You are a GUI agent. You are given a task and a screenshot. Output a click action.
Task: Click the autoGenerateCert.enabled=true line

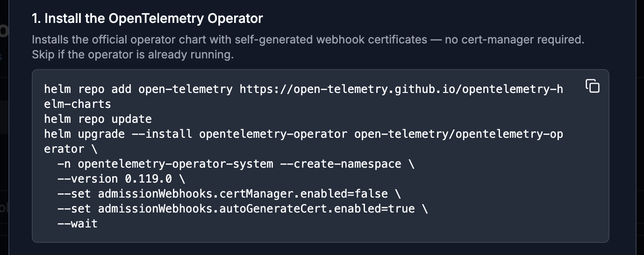click(243, 209)
